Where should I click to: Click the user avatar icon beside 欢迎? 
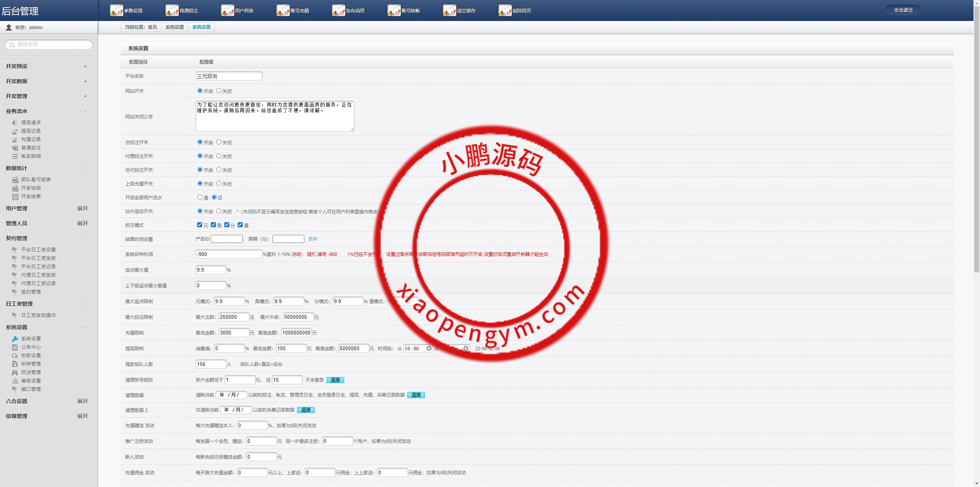tap(9, 28)
